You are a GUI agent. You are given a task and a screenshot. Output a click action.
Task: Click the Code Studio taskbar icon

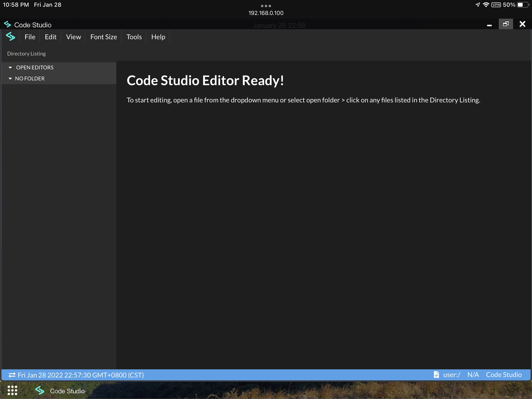coord(40,391)
